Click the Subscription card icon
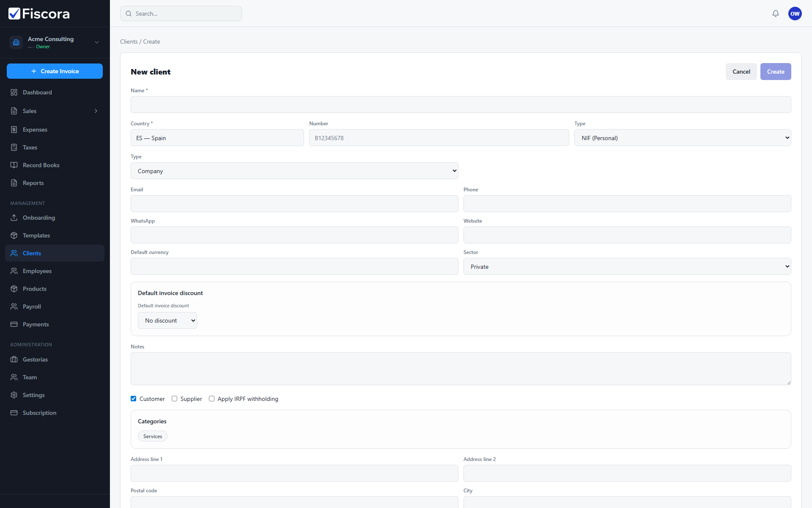812x508 pixels. pos(14,413)
